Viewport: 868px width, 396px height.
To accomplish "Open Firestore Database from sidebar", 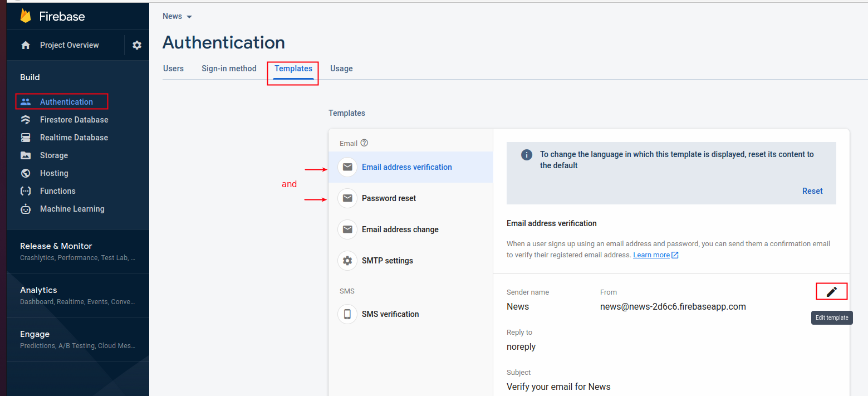I will (73, 120).
